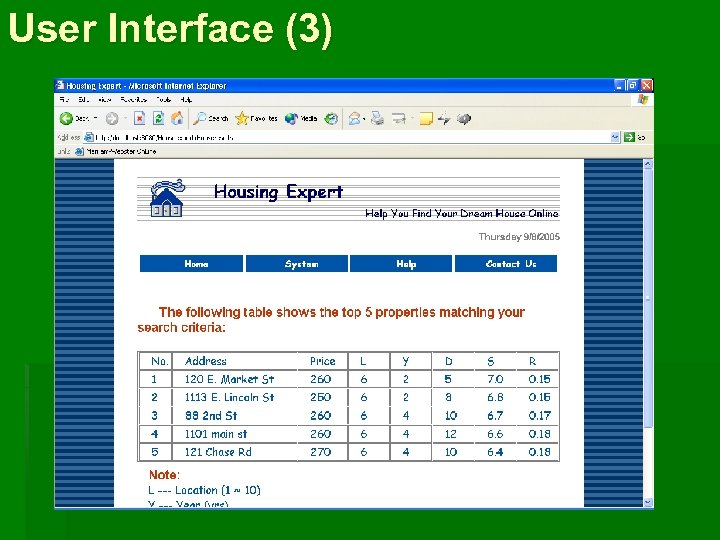This screenshot has height=540, width=720.
Task: Click the Refresh page icon
Action: coord(158,118)
